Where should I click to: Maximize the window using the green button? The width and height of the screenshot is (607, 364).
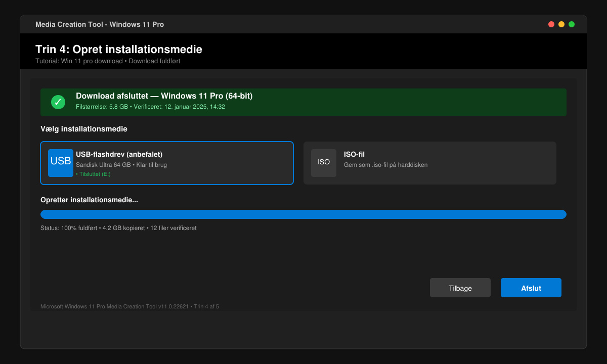click(x=572, y=24)
